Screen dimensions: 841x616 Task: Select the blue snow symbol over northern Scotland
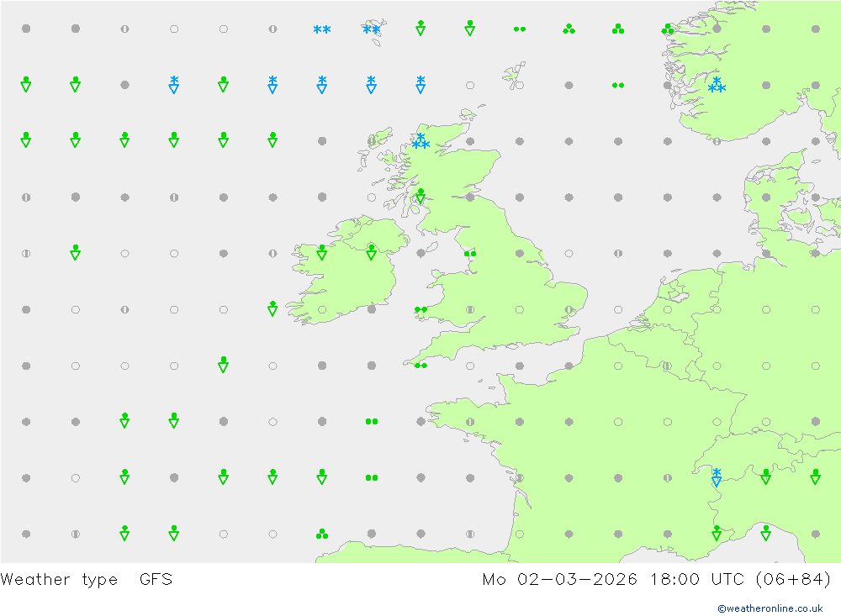[420, 141]
